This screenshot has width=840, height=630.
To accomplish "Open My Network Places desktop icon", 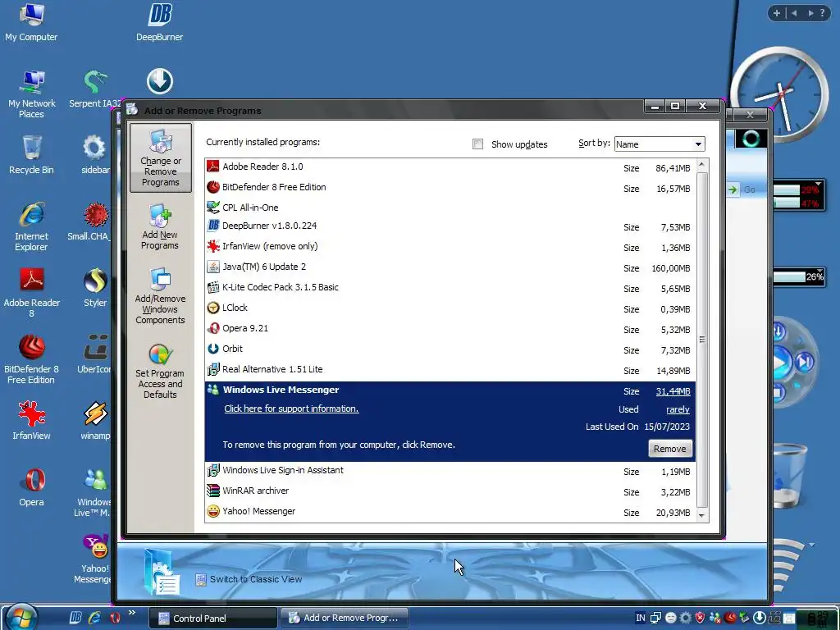I will pyautogui.click(x=32, y=94).
